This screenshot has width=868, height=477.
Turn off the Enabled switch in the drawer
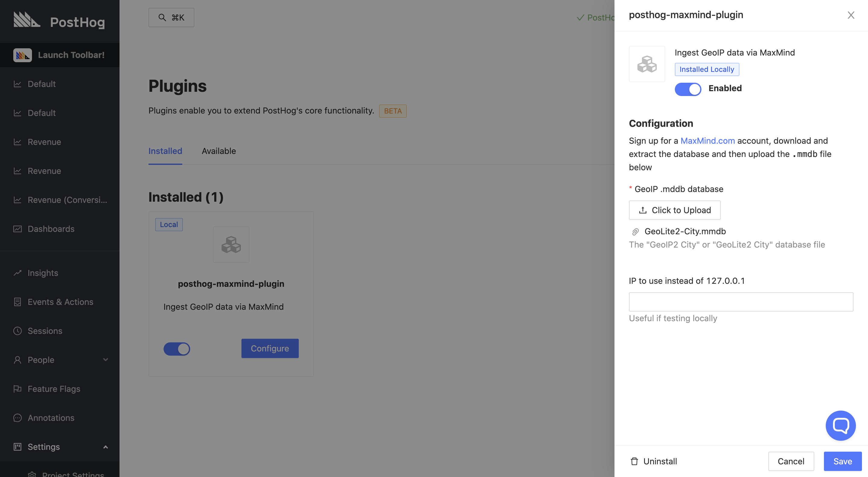click(688, 89)
